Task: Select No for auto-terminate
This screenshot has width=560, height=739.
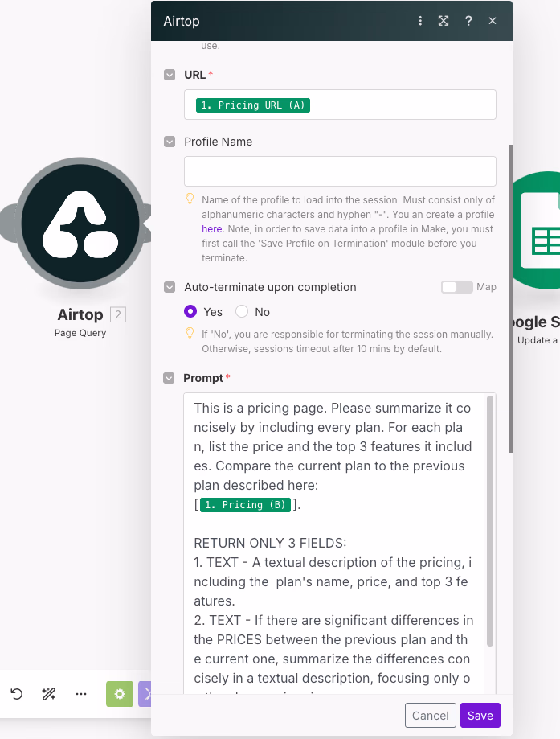Action: tap(242, 311)
